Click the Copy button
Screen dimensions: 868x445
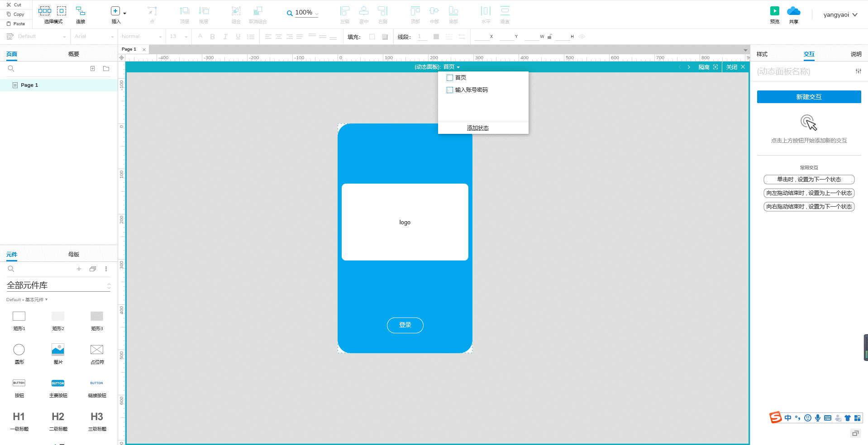pos(15,14)
